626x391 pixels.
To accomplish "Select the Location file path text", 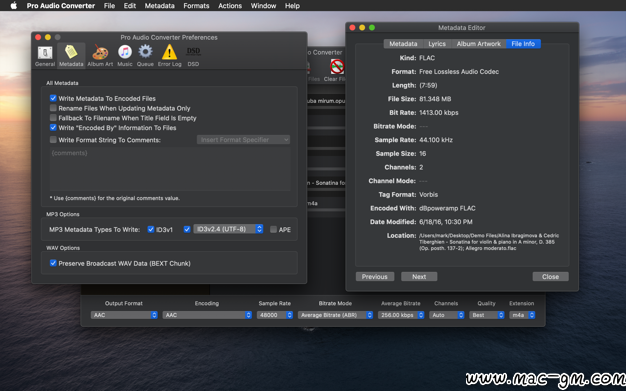I will coord(489,242).
